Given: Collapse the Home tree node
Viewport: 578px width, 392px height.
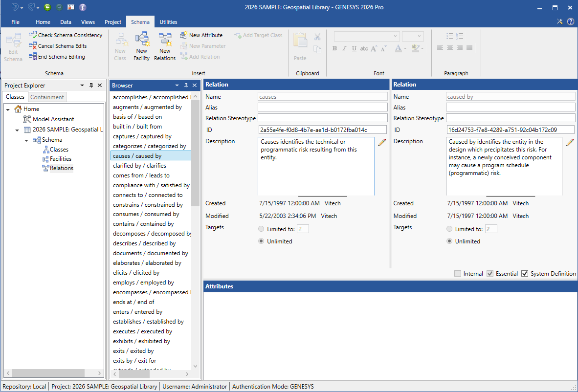Looking at the screenshot, I should (8, 109).
